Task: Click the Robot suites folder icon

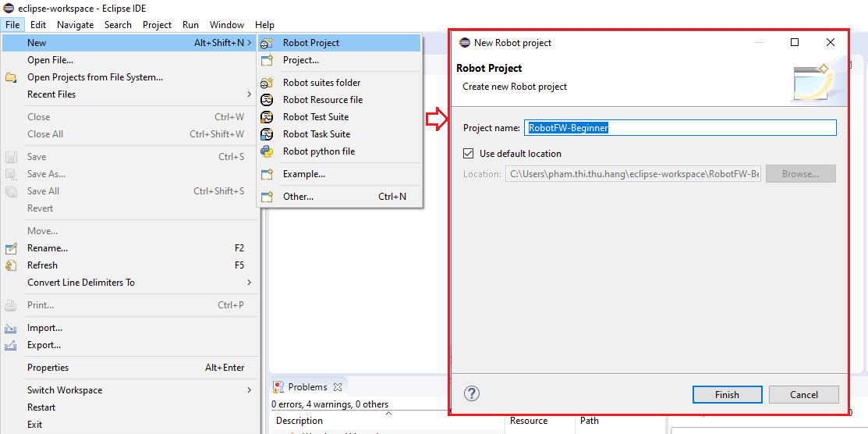Action: coord(267,83)
